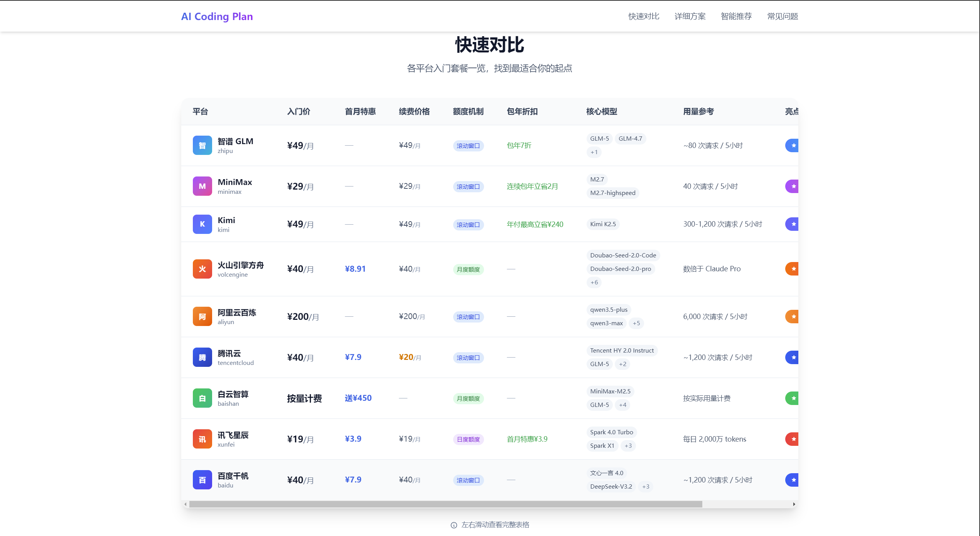The width and height of the screenshot is (980, 536).
Task: Open the 详细方案 nav item
Action: [690, 16]
